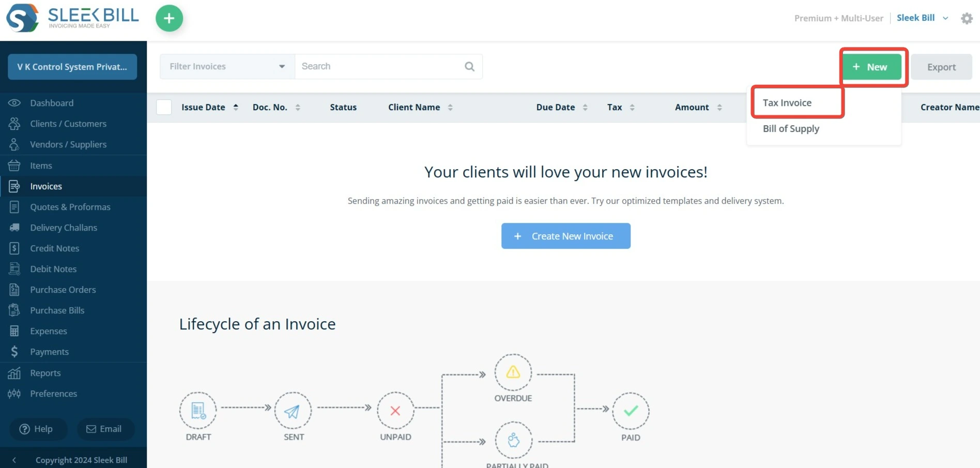This screenshot has height=468, width=980.
Task: Click Create New Invoice button
Action: click(x=565, y=236)
